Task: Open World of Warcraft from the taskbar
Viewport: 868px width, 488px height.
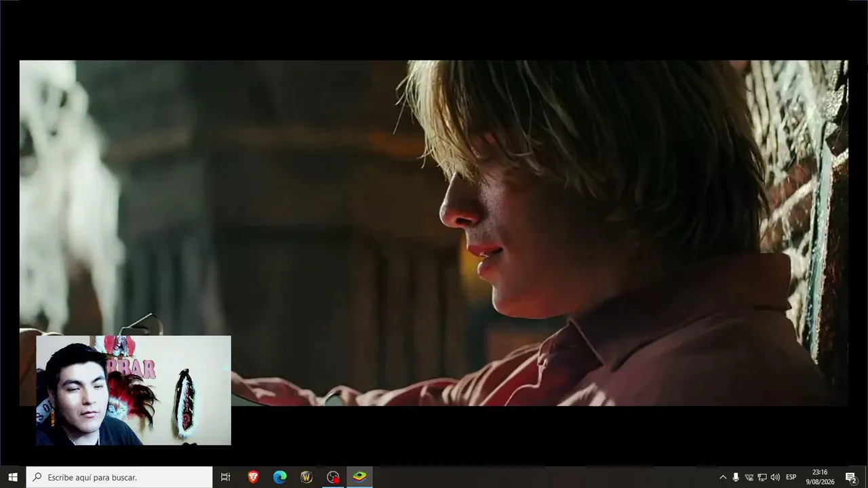Action: pyautogui.click(x=307, y=477)
